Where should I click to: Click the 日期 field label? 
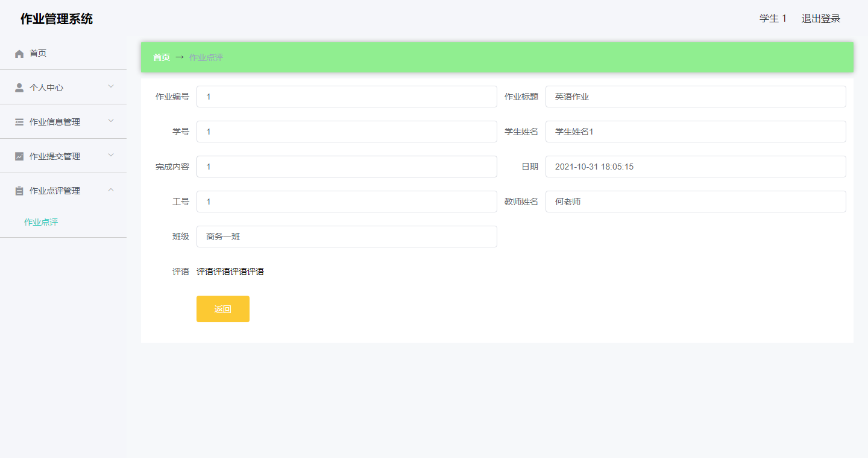pos(530,167)
